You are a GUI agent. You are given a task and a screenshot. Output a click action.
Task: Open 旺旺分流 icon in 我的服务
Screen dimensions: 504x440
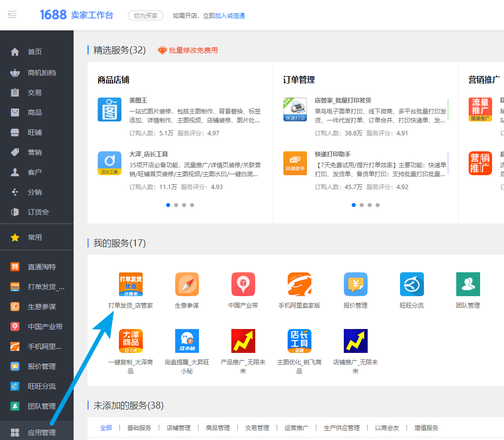coord(412,284)
